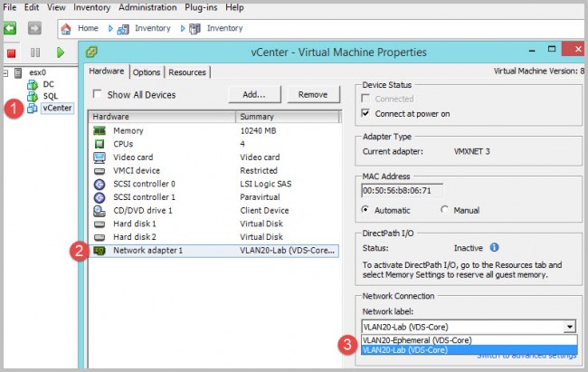Click the dialog title bar VM icon
The image size is (588, 372).
coord(91,52)
